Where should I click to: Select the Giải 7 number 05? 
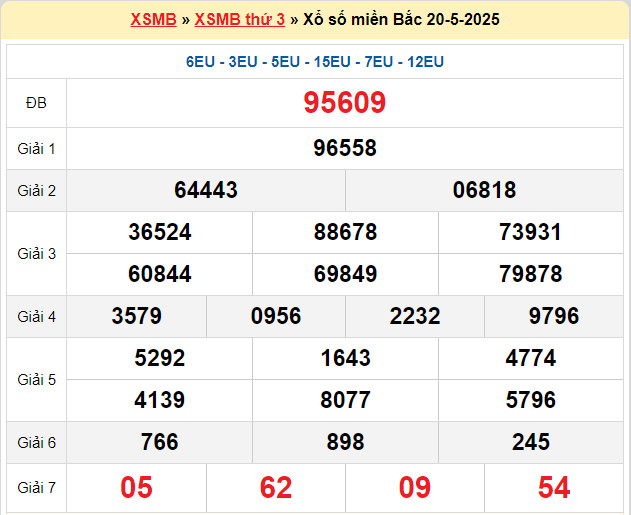tap(136, 488)
